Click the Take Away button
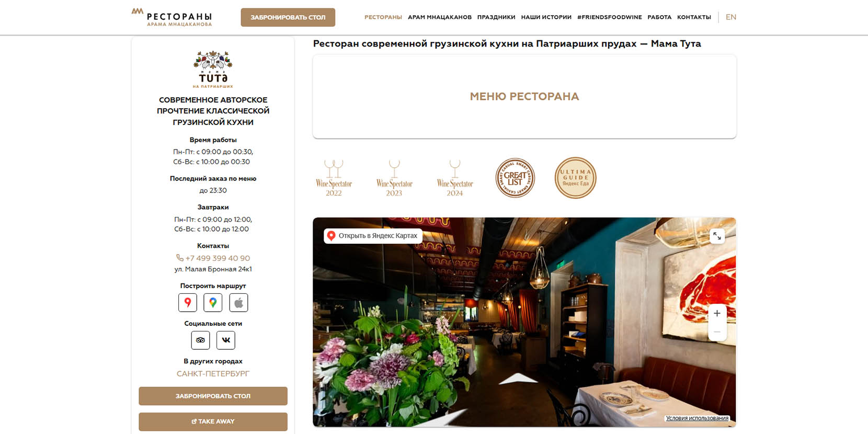The width and height of the screenshot is (868, 434). [213, 421]
